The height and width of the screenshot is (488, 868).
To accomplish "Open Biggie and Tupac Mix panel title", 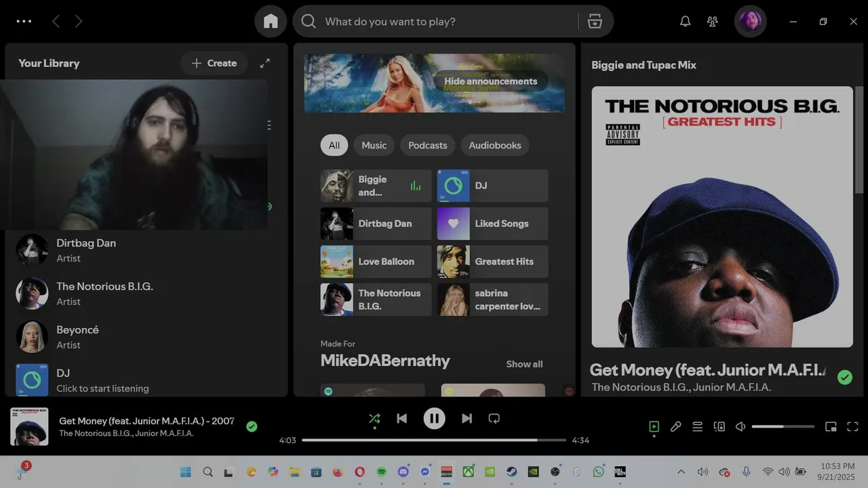I will pos(644,65).
